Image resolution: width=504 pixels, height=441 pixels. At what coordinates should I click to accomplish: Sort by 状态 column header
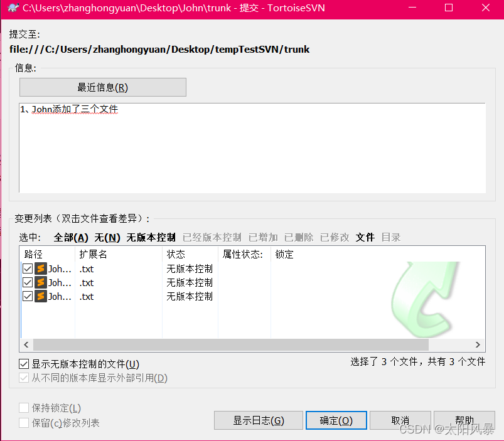(x=190, y=254)
